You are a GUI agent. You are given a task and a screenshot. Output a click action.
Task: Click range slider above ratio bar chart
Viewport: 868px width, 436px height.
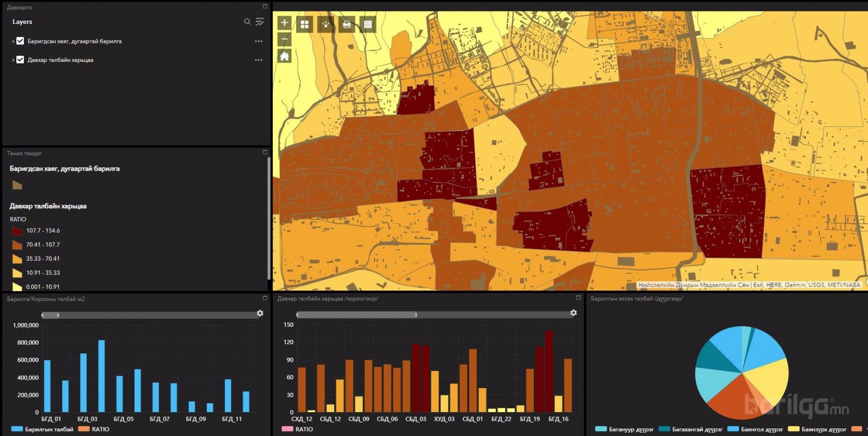(x=356, y=314)
